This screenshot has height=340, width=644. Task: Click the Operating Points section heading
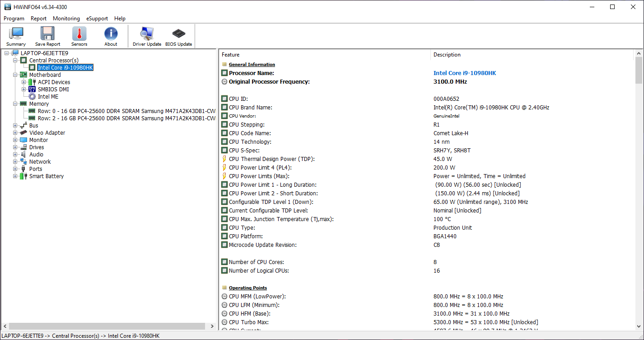point(248,288)
